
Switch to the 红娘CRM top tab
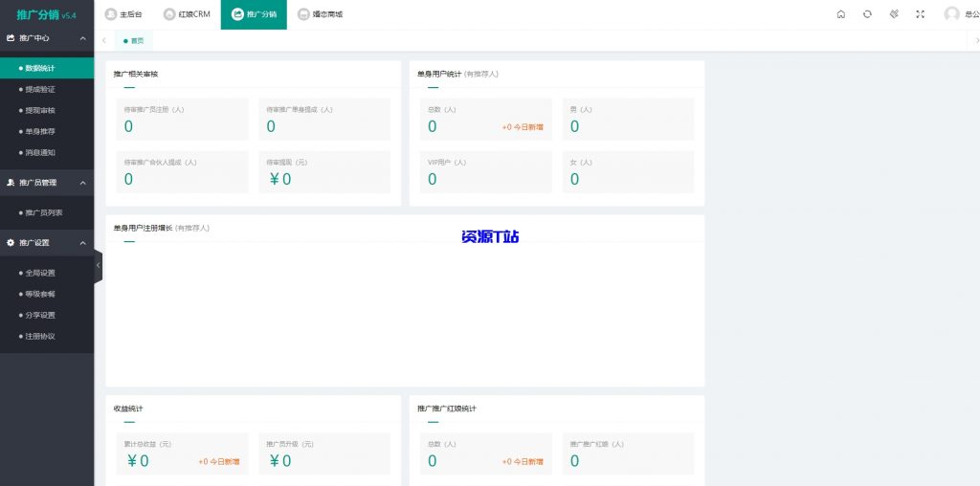click(187, 14)
